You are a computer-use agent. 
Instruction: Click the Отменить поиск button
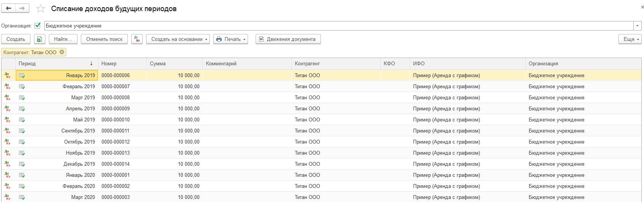click(x=105, y=39)
